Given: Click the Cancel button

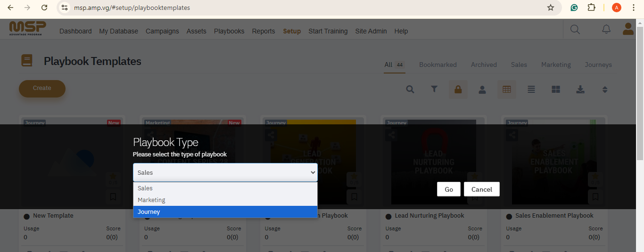Looking at the screenshot, I should coord(482,189).
